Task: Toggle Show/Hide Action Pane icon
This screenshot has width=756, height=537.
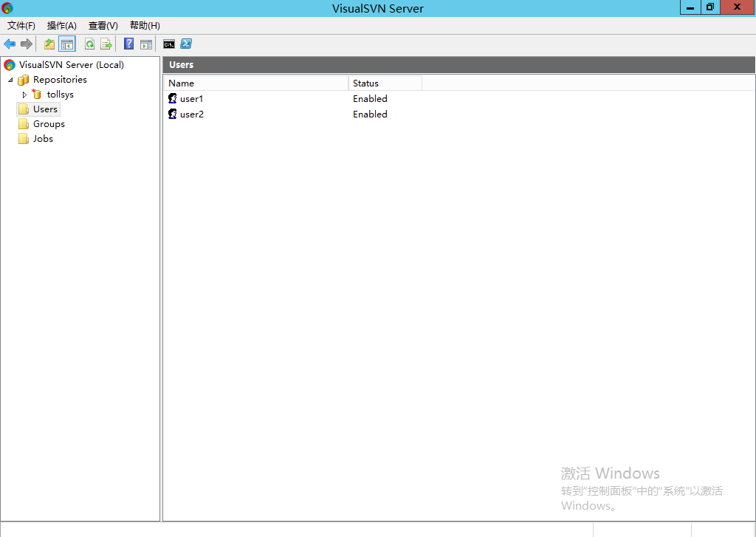Action: pyautogui.click(x=146, y=44)
